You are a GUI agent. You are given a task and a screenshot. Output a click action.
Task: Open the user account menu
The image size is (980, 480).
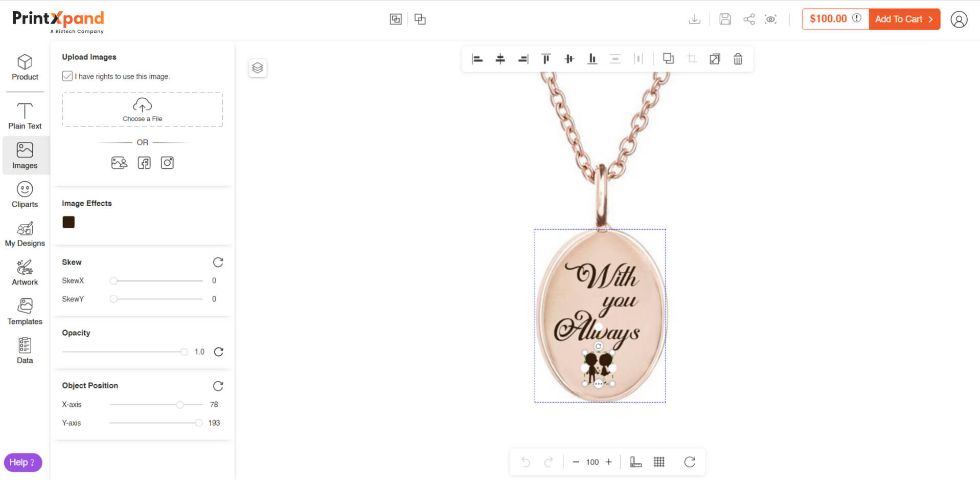click(x=959, y=19)
